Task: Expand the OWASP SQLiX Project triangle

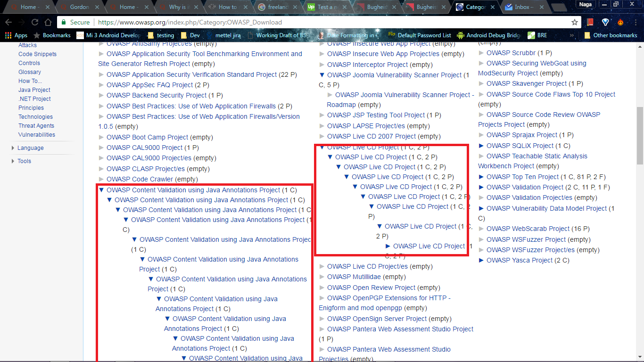Action: click(481, 146)
